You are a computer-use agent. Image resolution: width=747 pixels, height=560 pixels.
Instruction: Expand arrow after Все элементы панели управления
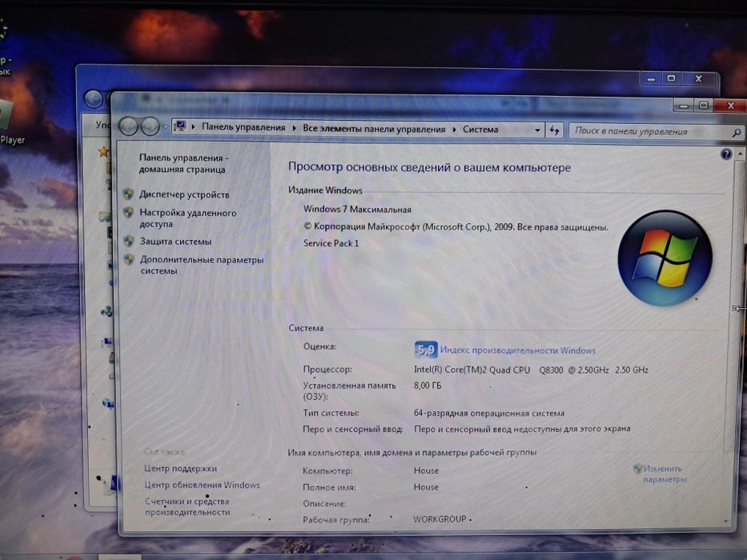click(454, 130)
